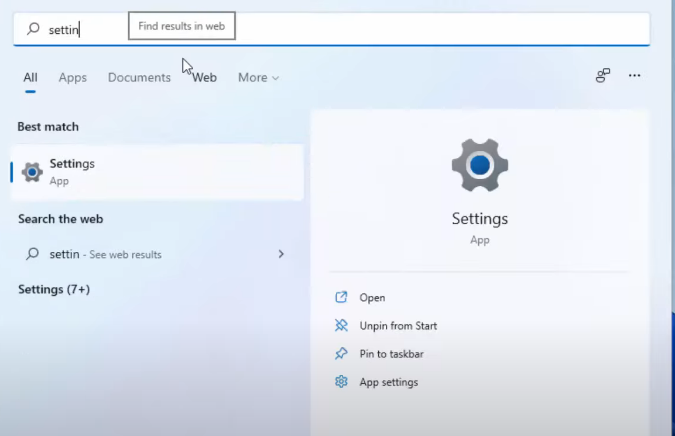Select 'settin - See web results' entry

click(x=105, y=254)
